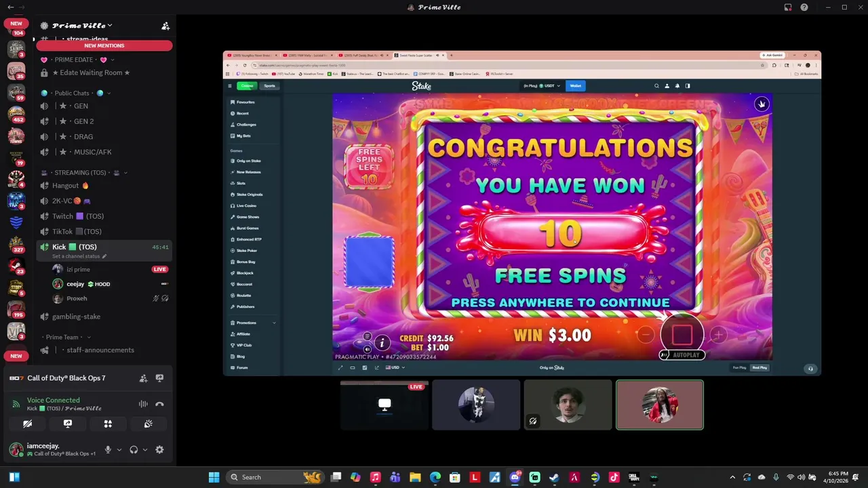Open server with 452 unread badge
The width and height of the screenshot is (868, 488).
pyautogui.click(x=16, y=113)
